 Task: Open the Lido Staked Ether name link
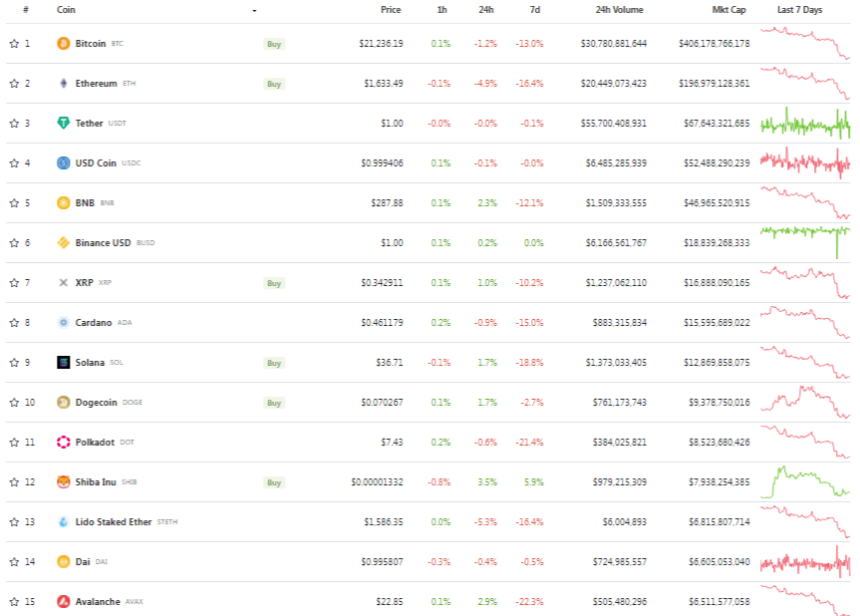(x=114, y=521)
